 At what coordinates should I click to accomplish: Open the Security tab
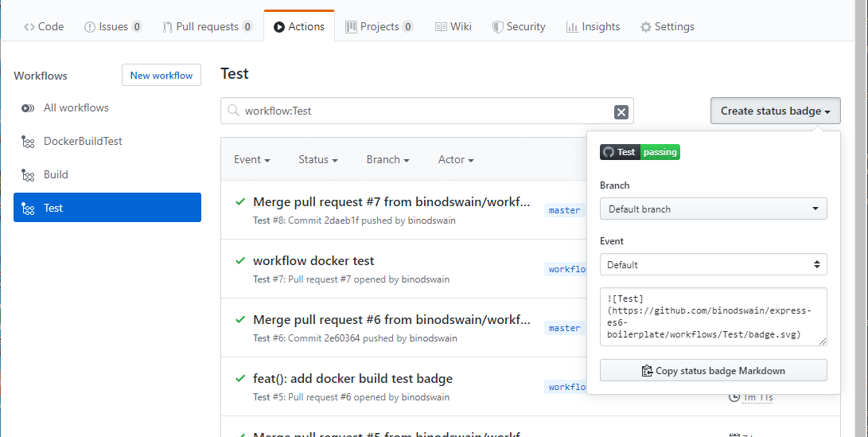[519, 26]
